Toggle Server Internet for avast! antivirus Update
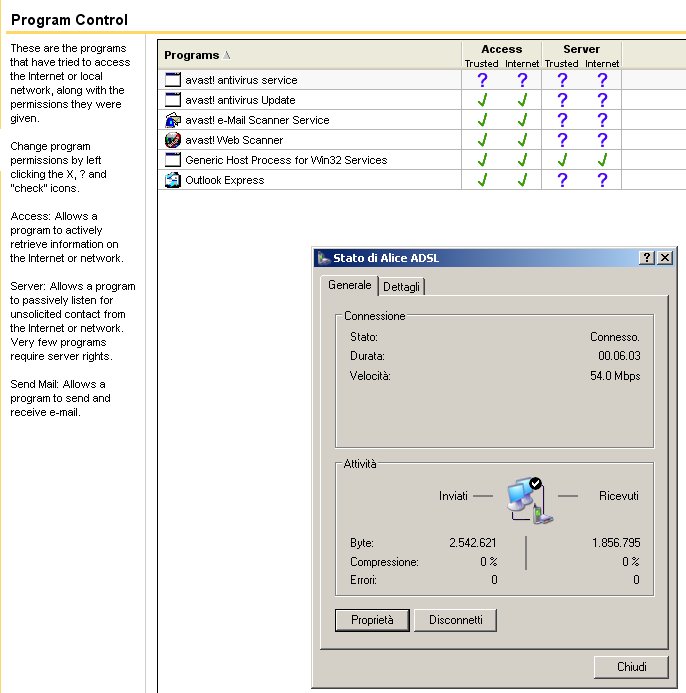Image resolution: width=686 pixels, height=693 pixels. point(602,100)
